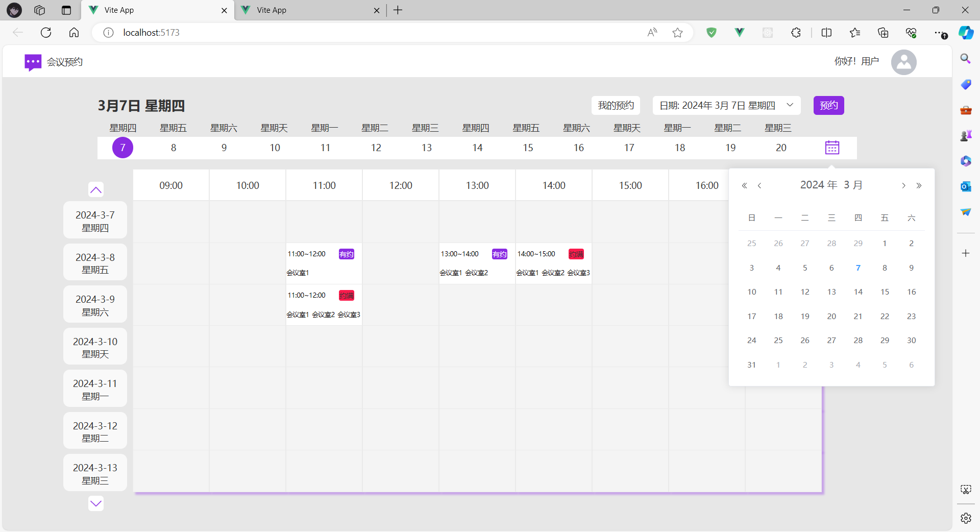Viewport: 980px width, 532px height.
Task: Pick today March 7 in date picker
Action: 858,268
